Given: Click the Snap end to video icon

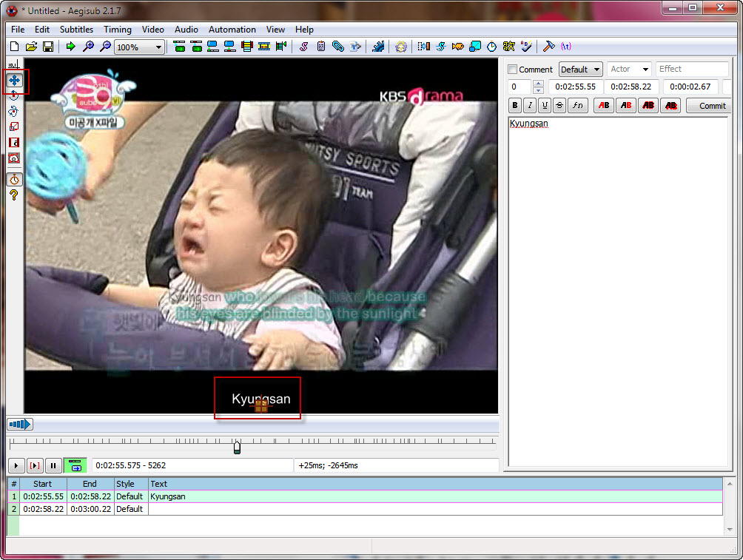Looking at the screenshot, I should coord(196,47).
